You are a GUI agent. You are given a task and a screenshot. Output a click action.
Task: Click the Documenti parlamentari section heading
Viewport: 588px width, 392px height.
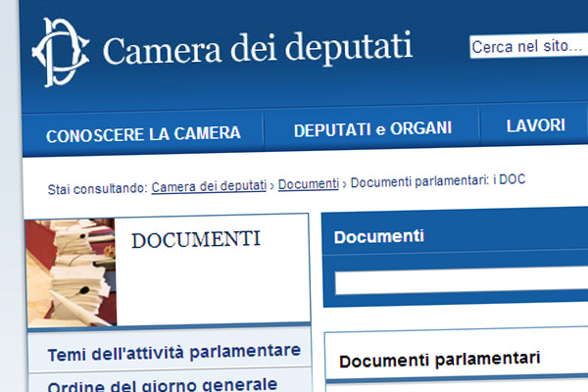pyautogui.click(x=440, y=360)
